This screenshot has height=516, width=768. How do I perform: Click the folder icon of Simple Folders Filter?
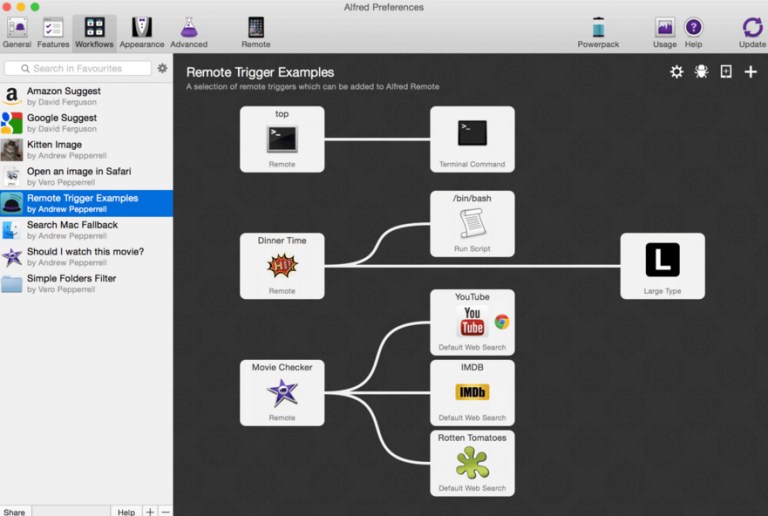[x=12, y=283]
